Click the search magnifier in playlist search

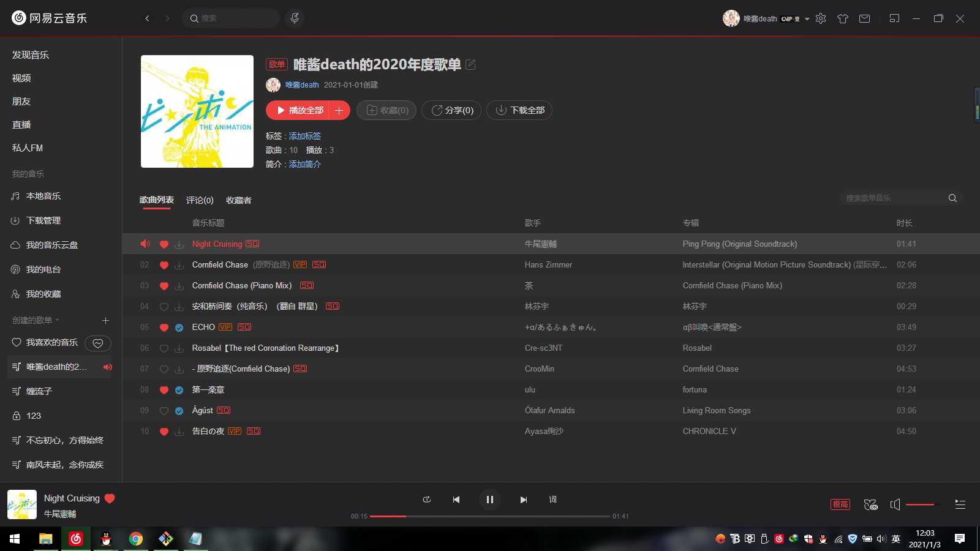[x=952, y=198]
